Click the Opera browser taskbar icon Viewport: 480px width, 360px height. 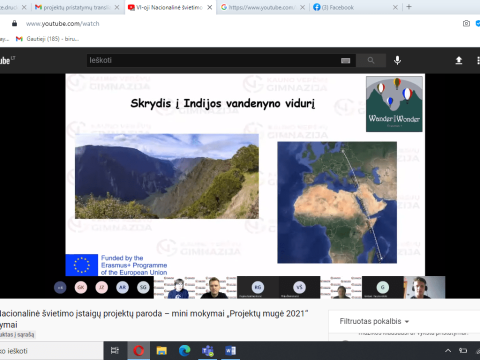click(139, 351)
